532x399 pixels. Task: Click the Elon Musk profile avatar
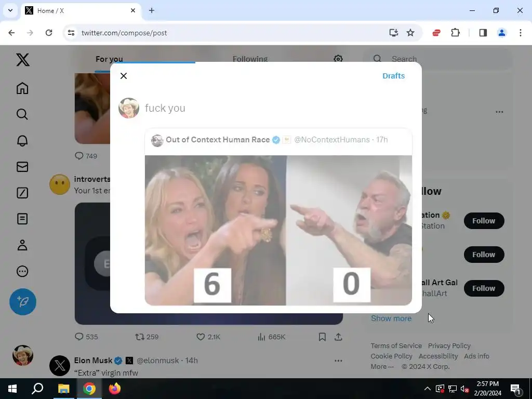(x=60, y=366)
